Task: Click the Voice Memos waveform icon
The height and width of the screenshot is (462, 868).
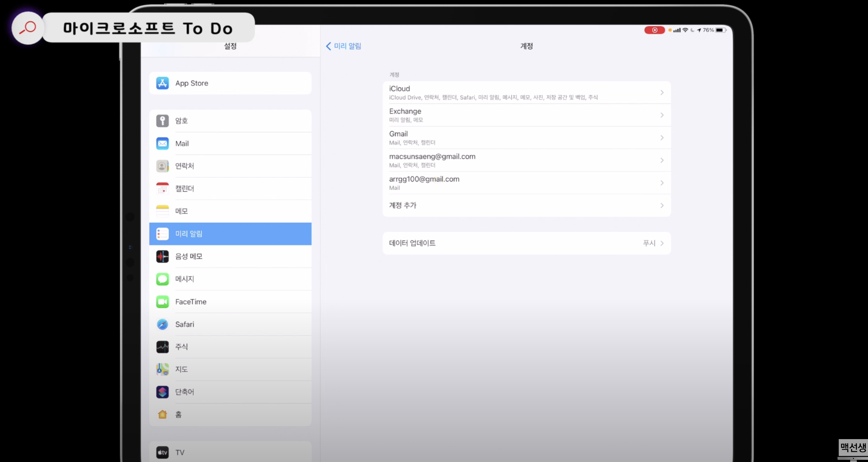Action: (x=162, y=256)
